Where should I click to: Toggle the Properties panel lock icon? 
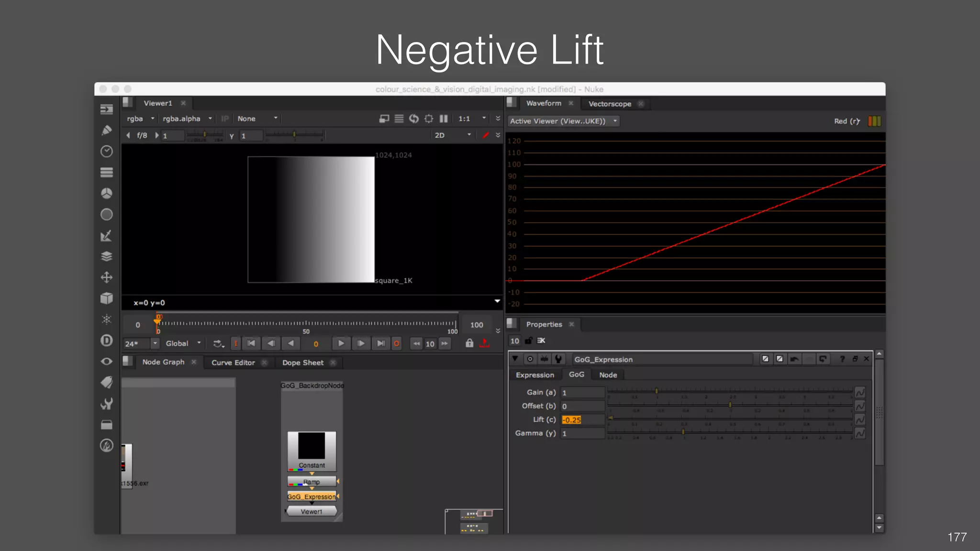point(528,341)
